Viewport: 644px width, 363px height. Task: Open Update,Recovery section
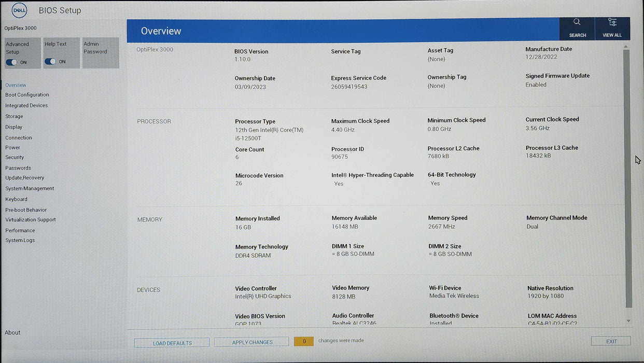(25, 178)
